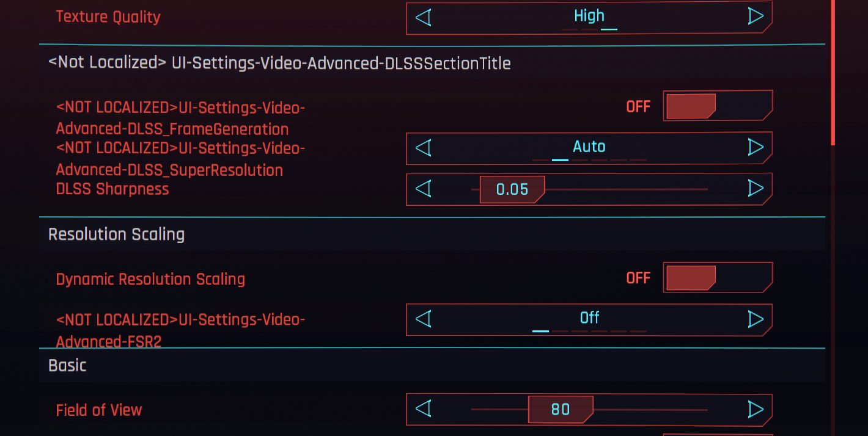
Task: Increase DLSS Sharpness with right arrow
Action: [756, 188]
